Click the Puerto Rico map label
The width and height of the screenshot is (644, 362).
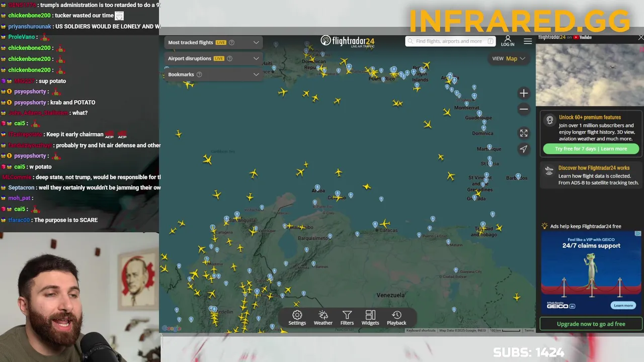[381, 78]
